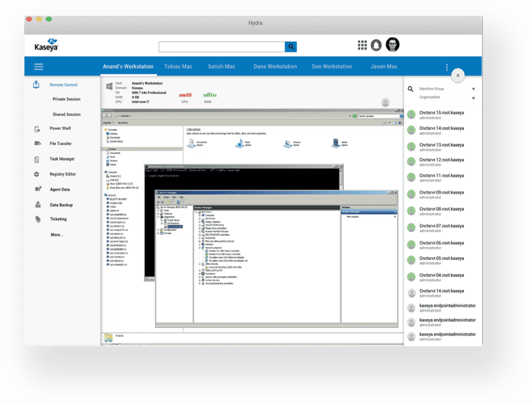The height and width of the screenshot is (405, 532).
Task: Select Cnctsrvr.04.root.kaseya machine
Action: [x=441, y=277]
